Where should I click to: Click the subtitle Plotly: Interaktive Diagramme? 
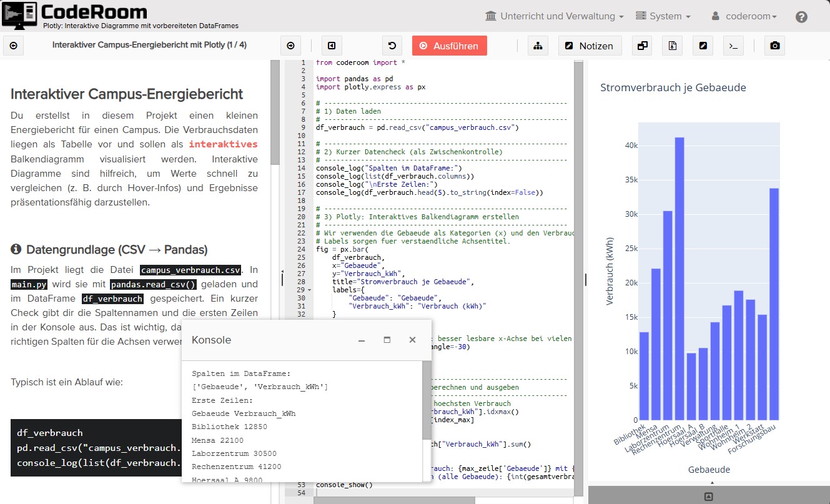click(x=141, y=26)
